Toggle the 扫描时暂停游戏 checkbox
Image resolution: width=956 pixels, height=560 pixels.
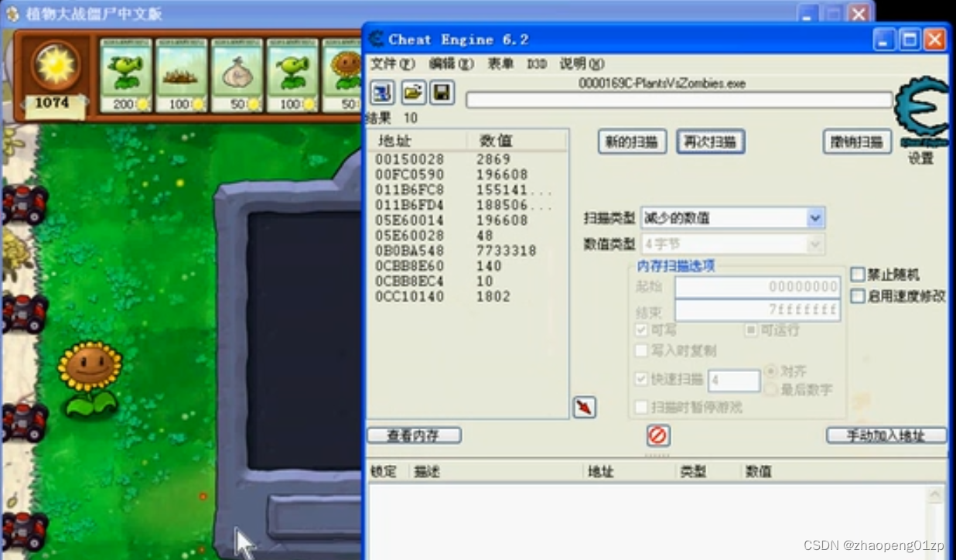pos(641,407)
